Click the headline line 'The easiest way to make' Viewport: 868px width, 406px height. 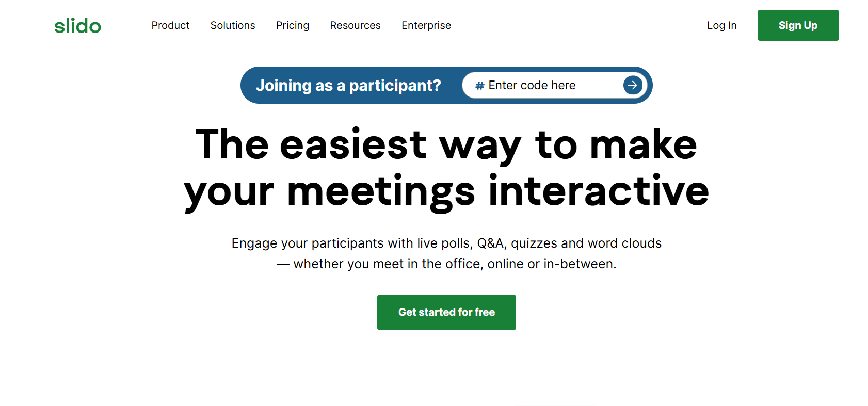pos(446,145)
